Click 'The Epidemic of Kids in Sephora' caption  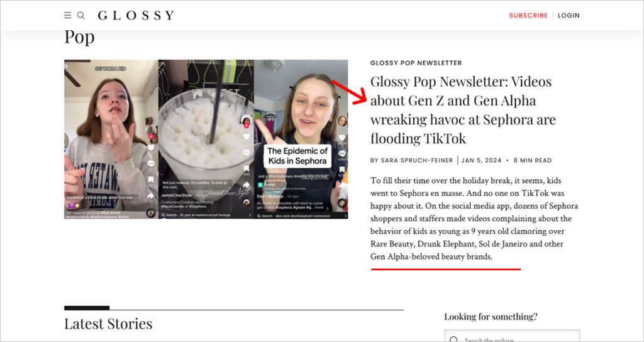click(x=297, y=156)
